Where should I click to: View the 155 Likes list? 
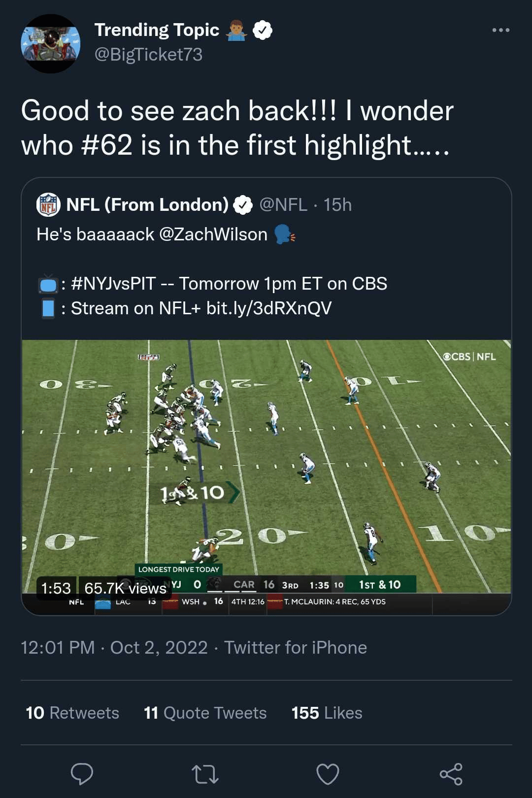click(x=327, y=713)
